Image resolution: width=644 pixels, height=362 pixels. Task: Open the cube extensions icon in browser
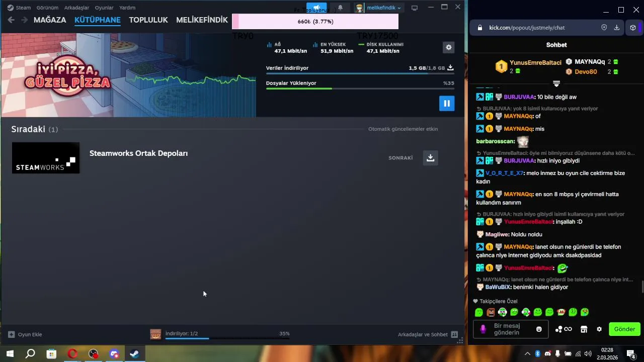coord(633,28)
